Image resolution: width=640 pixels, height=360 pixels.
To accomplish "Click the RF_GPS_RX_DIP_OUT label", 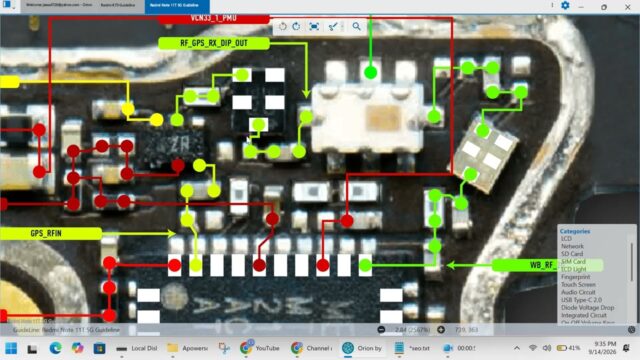I will [213, 43].
